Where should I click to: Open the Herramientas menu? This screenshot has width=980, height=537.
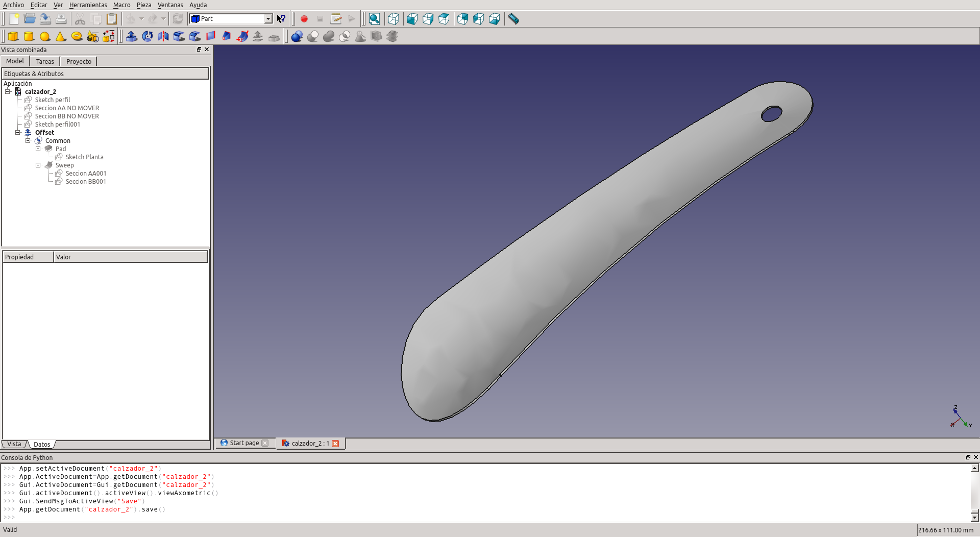88,5
